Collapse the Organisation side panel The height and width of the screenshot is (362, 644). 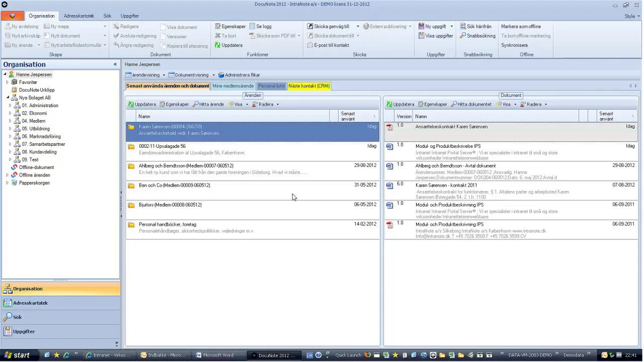tap(115, 64)
